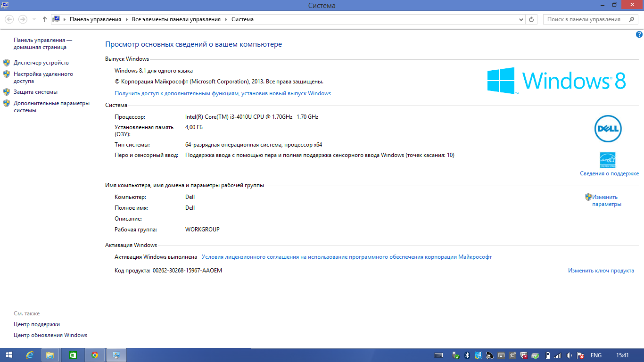Open Microsoft license terms link
Viewport: 644px width, 362px height.
coord(347,257)
